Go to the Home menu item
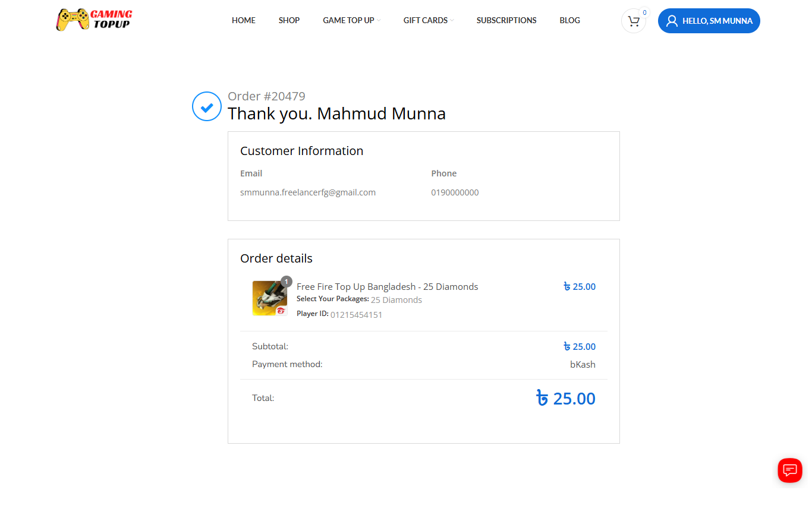 point(244,20)
